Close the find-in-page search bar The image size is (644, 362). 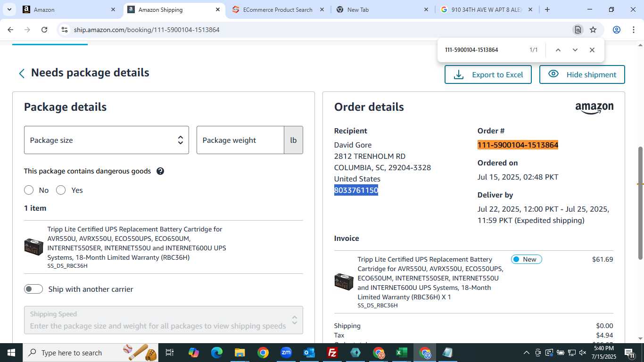(x=592, y=50)
